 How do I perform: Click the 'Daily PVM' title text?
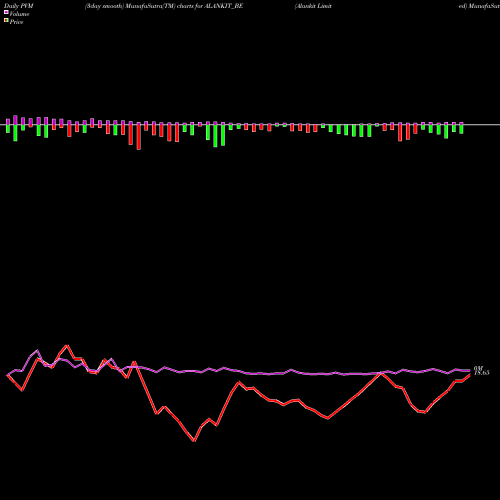19,6
